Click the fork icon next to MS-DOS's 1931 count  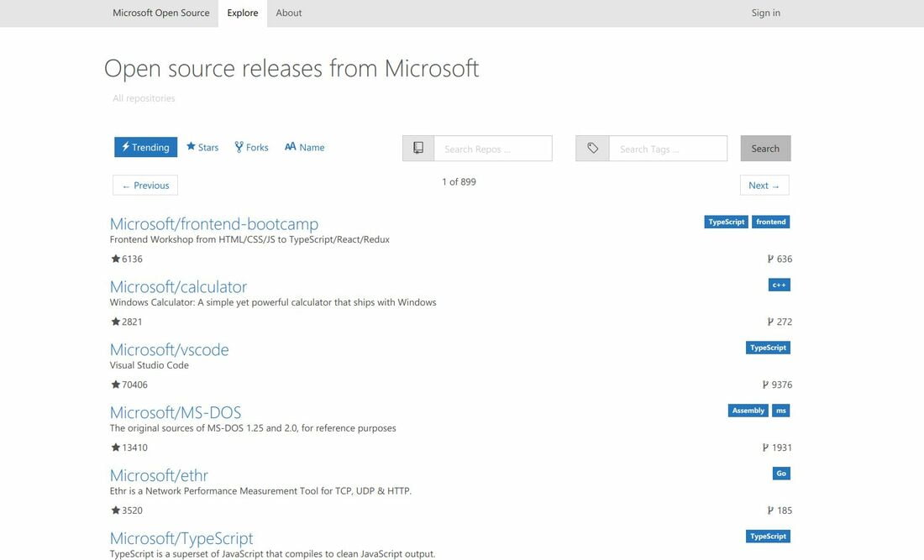(x=765, y=447)
